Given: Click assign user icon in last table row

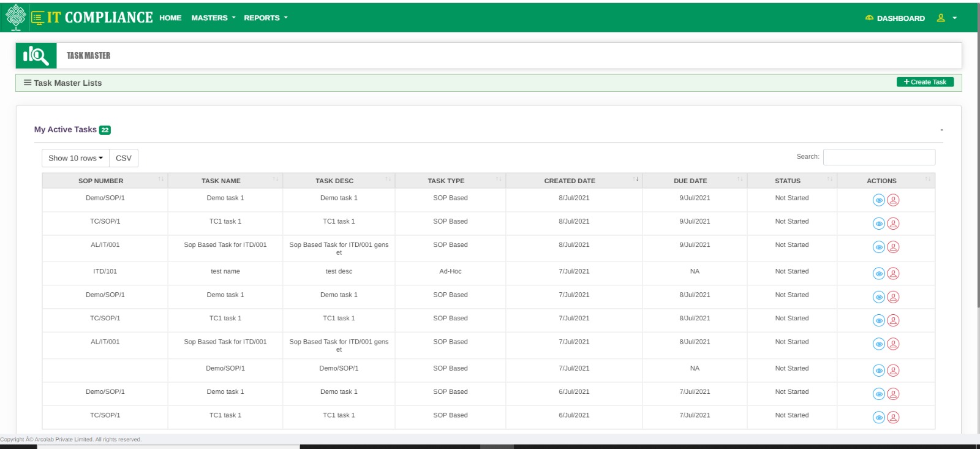Looking at the screenshot, I should click(894, 418).
